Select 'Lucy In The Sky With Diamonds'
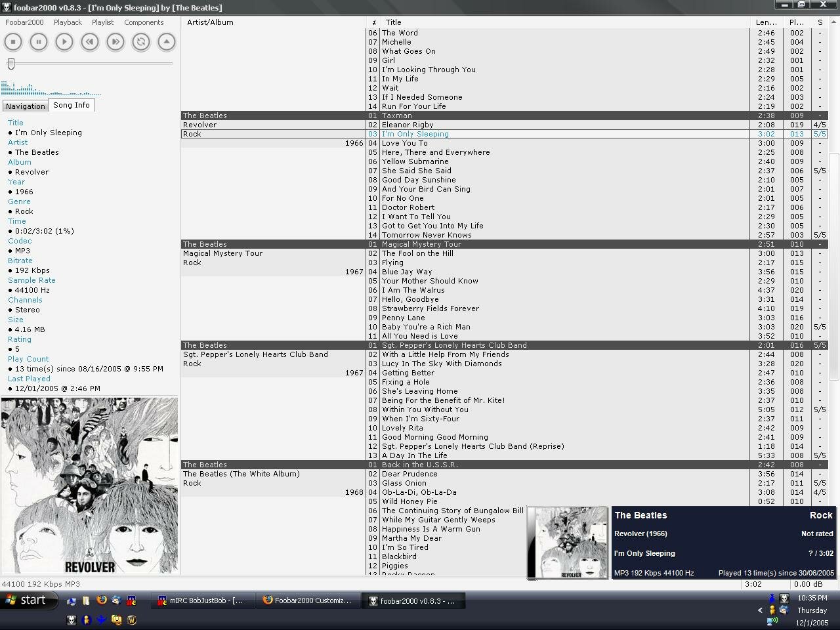This screenshot has width=840, height=630. tap(442, 364)
